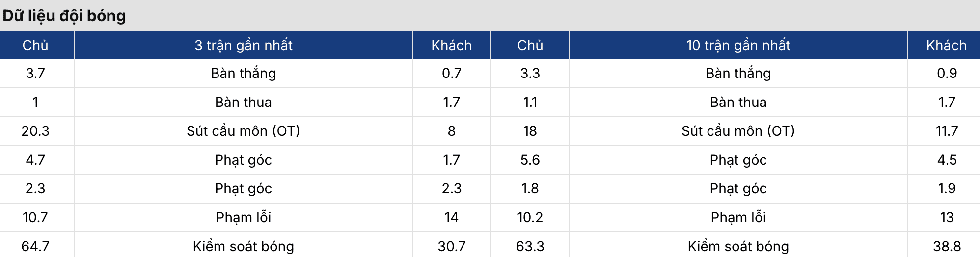The width and height of the screenshot is (980, 257).
Task: Click the away shots value 11.7
Action: pyautogui.click(x=946, y=131)
